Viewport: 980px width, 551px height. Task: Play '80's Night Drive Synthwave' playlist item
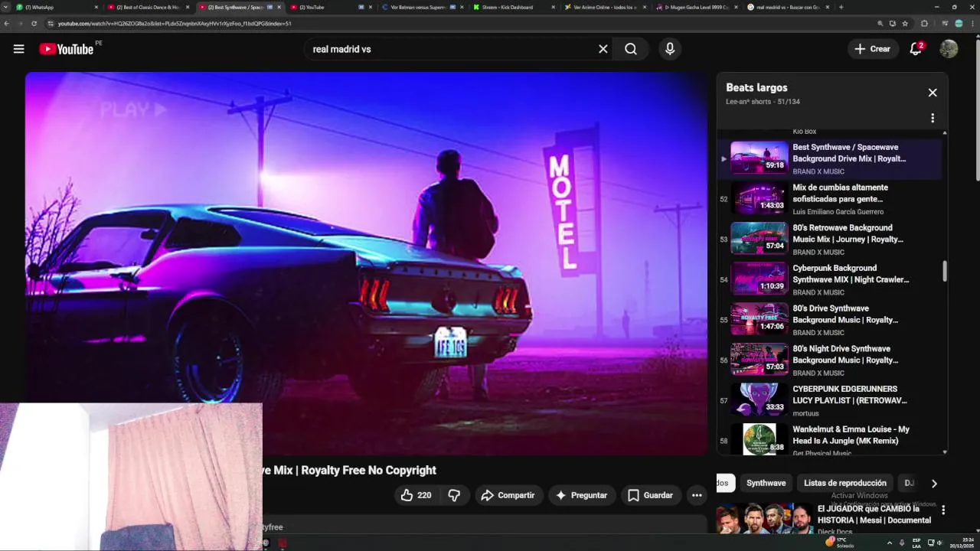point(829,360)
